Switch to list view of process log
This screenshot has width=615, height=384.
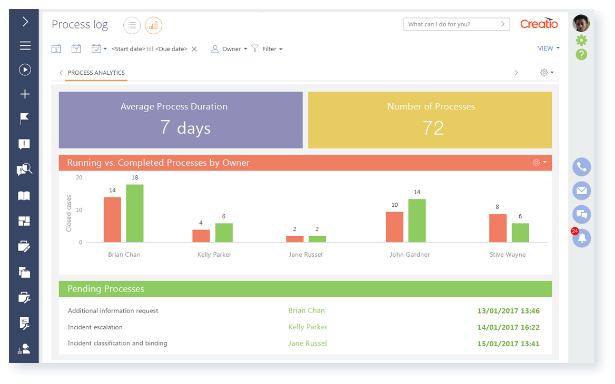click(x=132, y=25)
